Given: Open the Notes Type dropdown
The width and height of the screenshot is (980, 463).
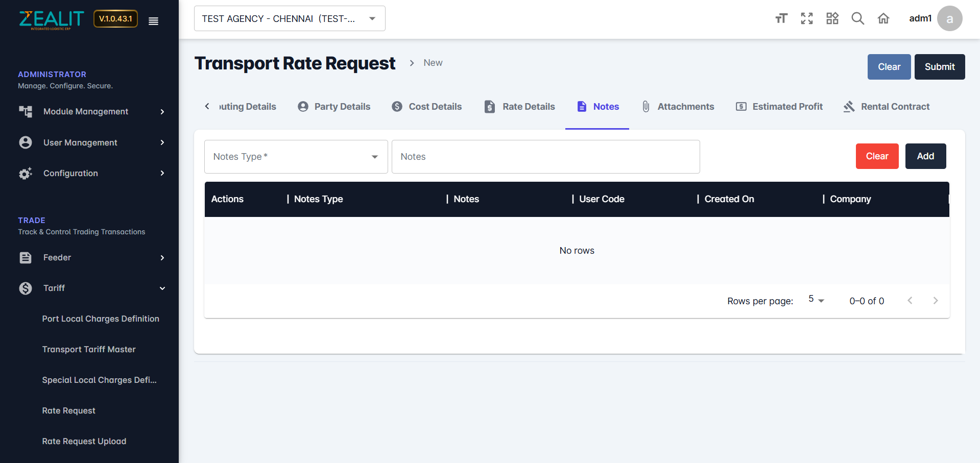Looking at the screenshot, I should click(x=296, y=157).
